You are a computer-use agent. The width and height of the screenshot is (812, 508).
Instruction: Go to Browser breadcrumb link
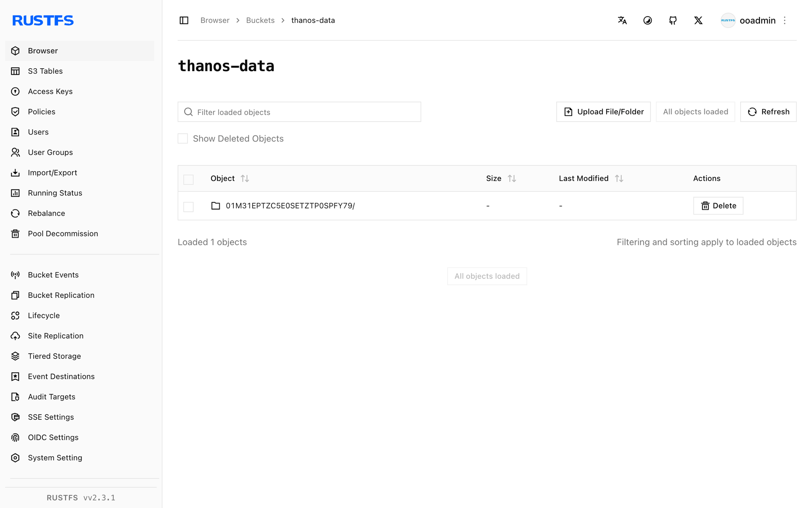click(215, 20)
